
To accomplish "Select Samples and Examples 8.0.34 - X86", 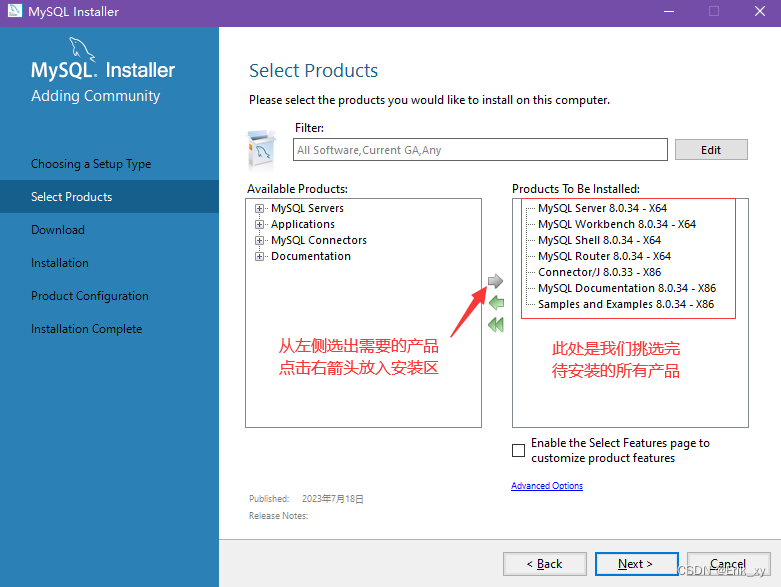I will pos(626,304).
